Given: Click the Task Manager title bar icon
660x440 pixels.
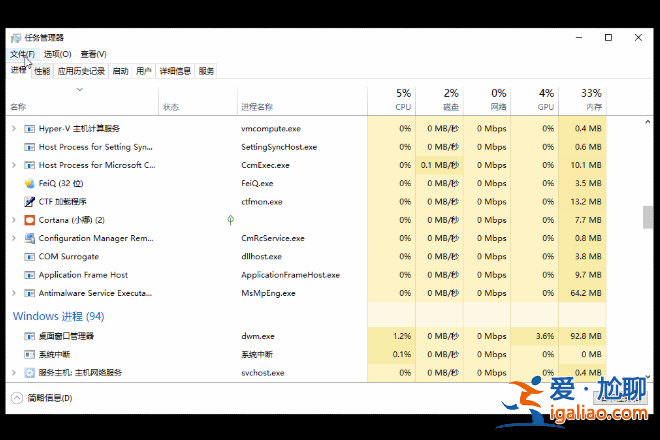Looking at the screenshot, I should tap(16, 38).
